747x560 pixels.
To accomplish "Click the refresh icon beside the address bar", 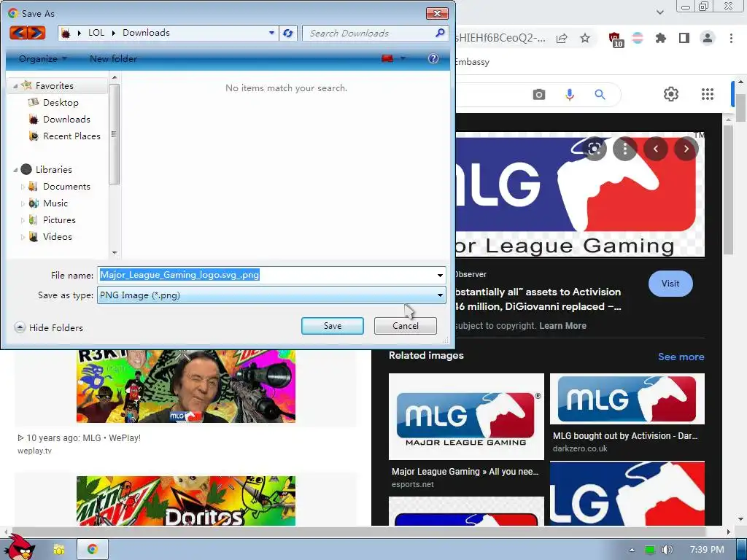I will pyautogui.click(x=287, y=33).
